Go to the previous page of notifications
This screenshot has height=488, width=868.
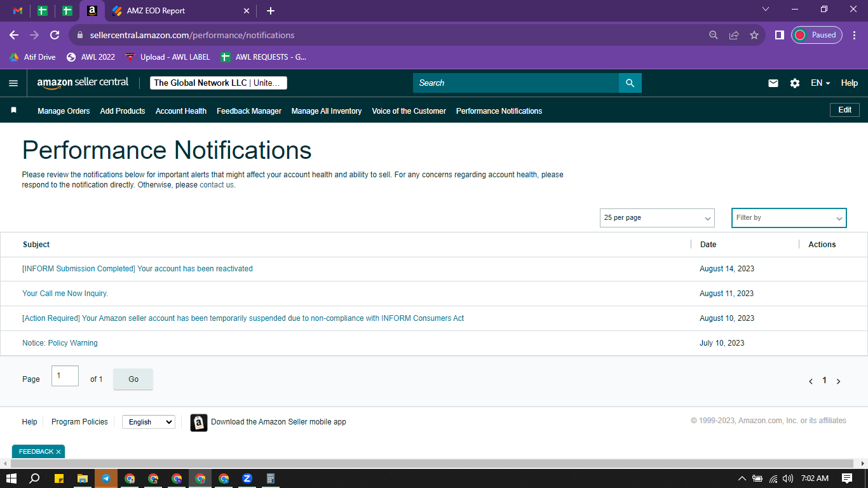[811, 381]
